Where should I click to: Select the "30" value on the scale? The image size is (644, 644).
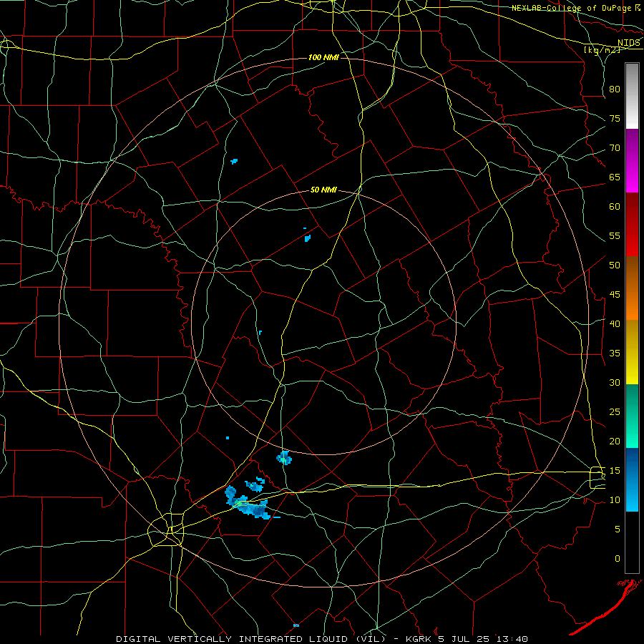tap(615, 382)
